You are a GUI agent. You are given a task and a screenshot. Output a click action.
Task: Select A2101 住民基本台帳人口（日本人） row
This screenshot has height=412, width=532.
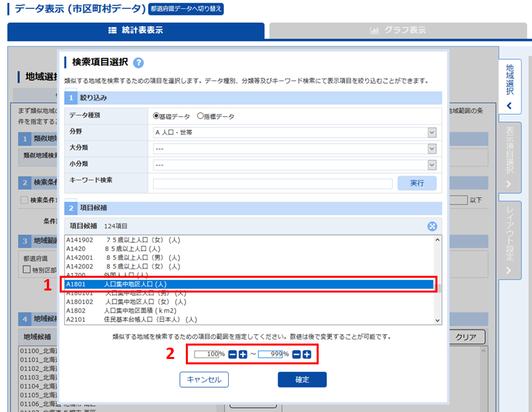pos(249,319)
